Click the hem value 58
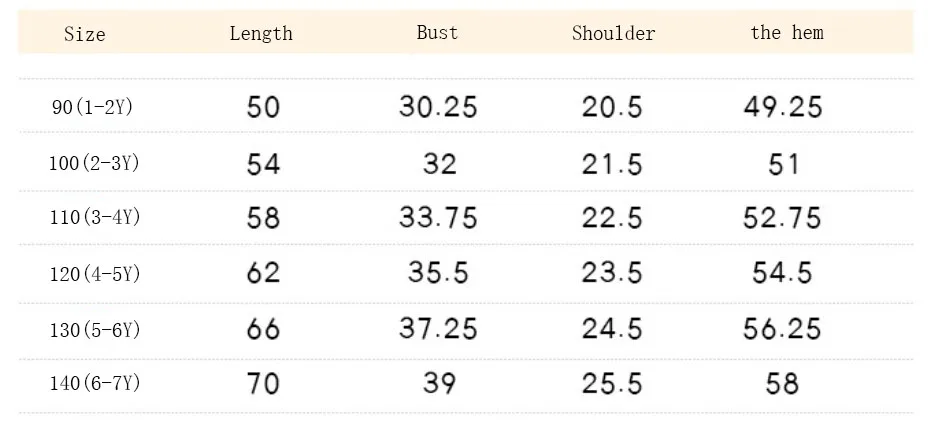Viewport: 942px width, 426px height. (x=782, y=384)
